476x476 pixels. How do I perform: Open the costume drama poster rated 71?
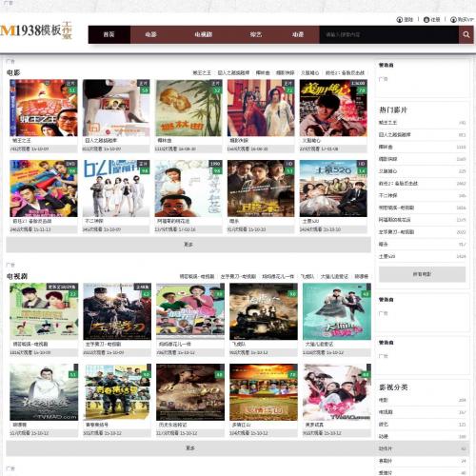point(261,108)
